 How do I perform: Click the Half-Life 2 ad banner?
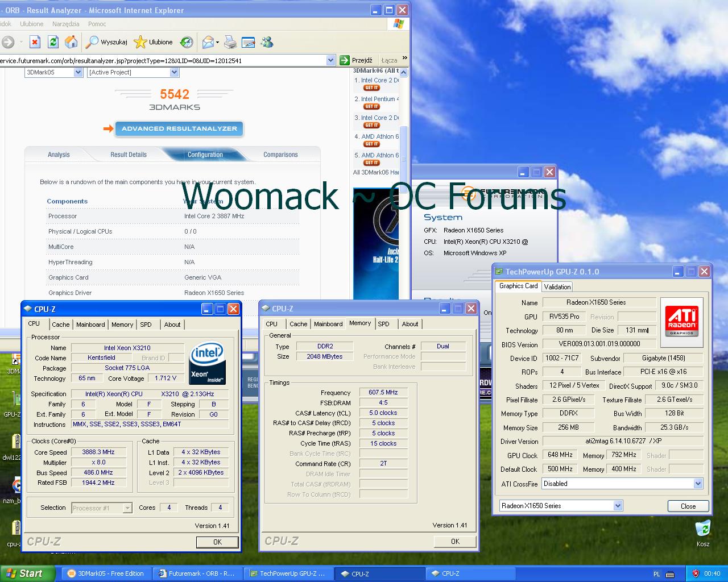[375, 243]
